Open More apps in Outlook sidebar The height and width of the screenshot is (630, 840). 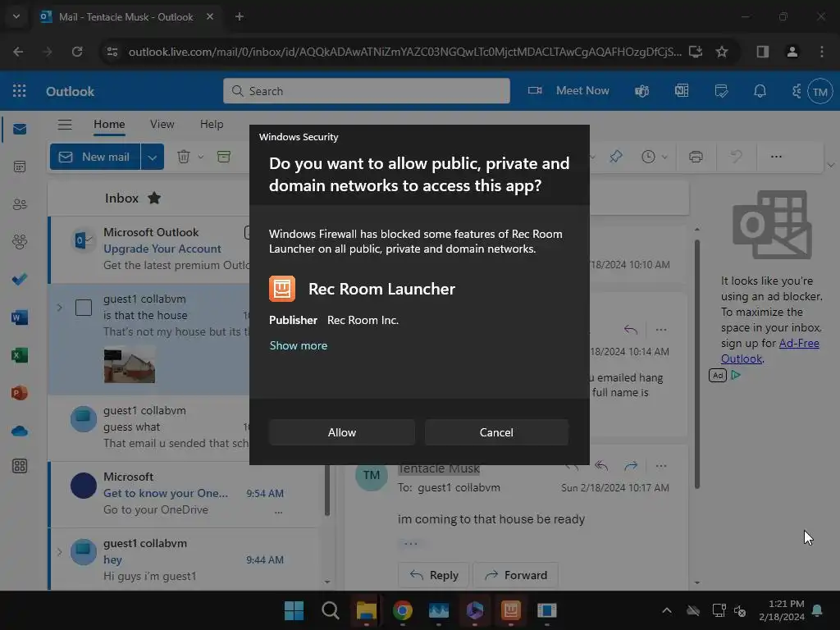tap(20, 466)
